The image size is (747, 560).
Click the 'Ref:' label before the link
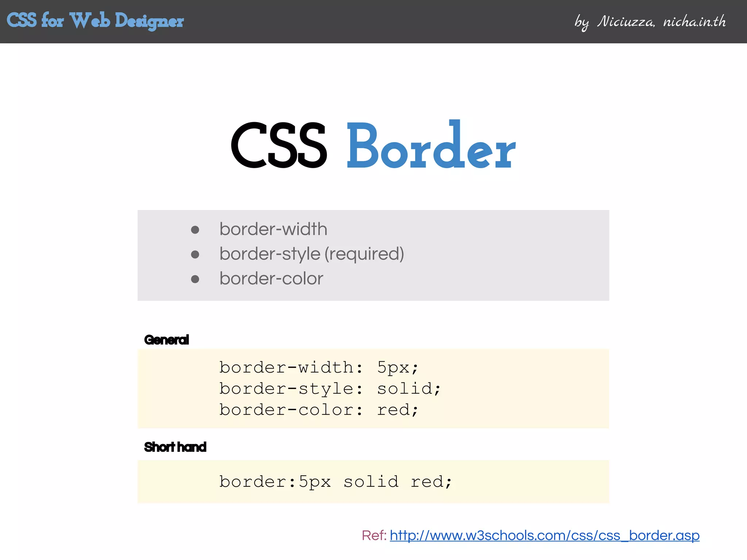click(374, 536)
